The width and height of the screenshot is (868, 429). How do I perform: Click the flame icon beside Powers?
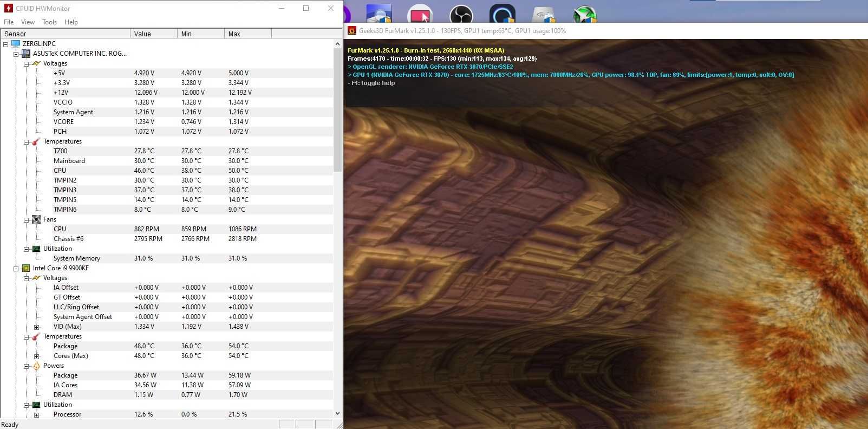pyautogui.click(x=36, y=366)
